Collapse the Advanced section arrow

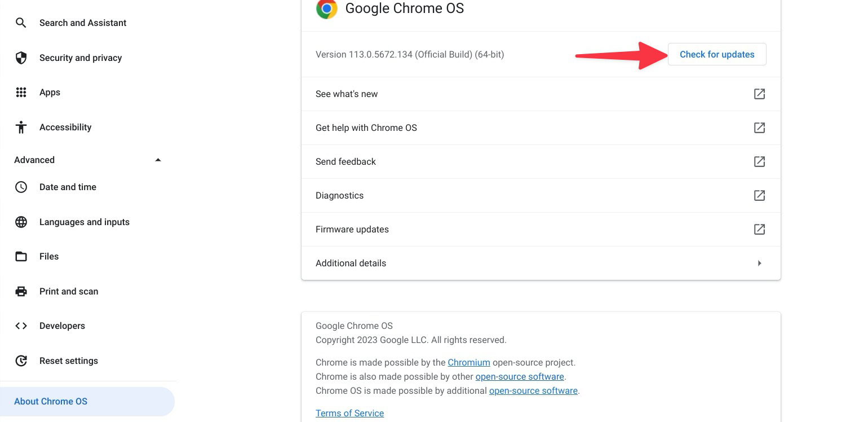pyautogui.click(x=158, y=160)
